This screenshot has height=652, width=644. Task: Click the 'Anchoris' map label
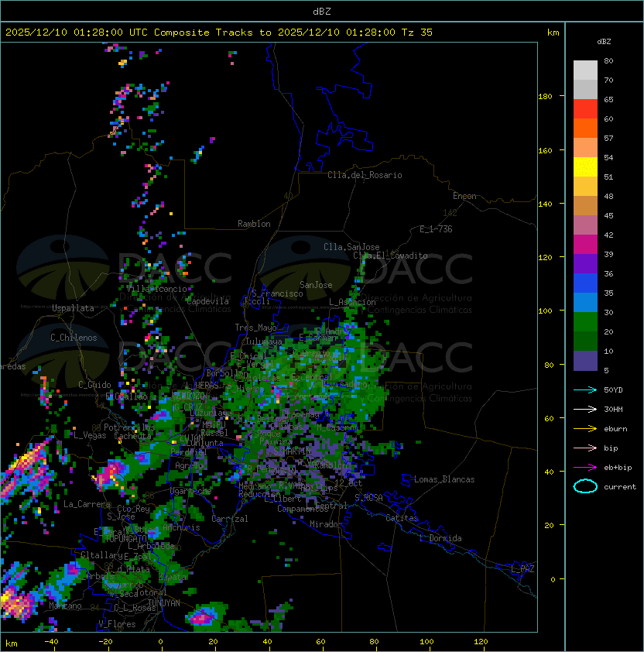click(x=181, y=527)
